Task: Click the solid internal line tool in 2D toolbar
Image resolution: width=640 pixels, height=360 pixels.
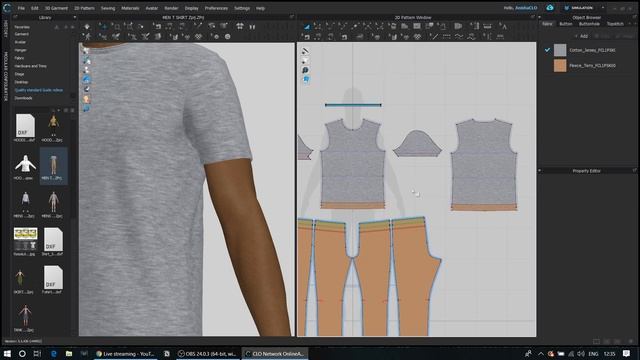Action: click(x=435, y=37)
